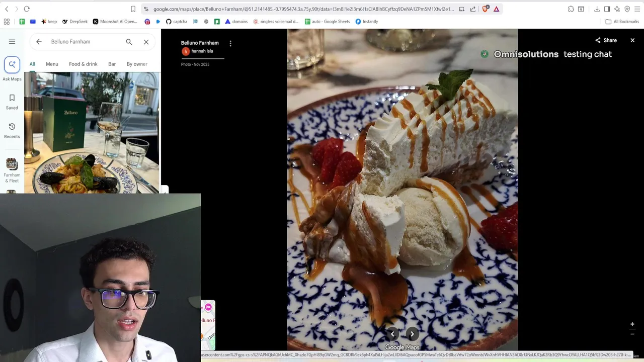Open the Google Maps hamburger menu
Image resolution: width=644 pixels, height=362 pixels.
pyautogui.click(x=12, y=42)
